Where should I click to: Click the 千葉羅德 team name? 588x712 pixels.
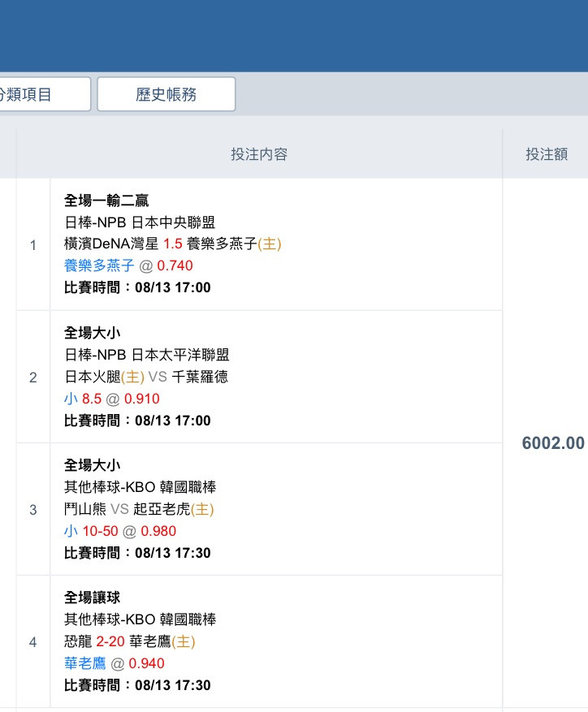200,377
